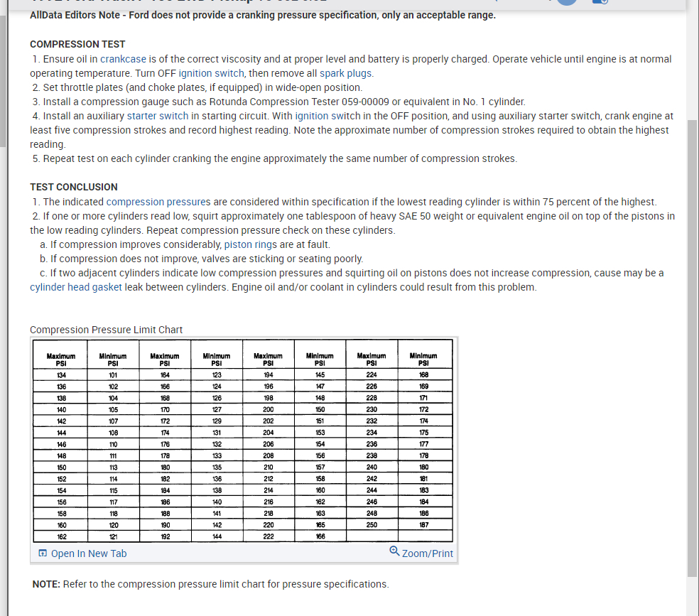
Task: Click the Compression Pressure Limit Chart image
Action: (x=243, y=441)
